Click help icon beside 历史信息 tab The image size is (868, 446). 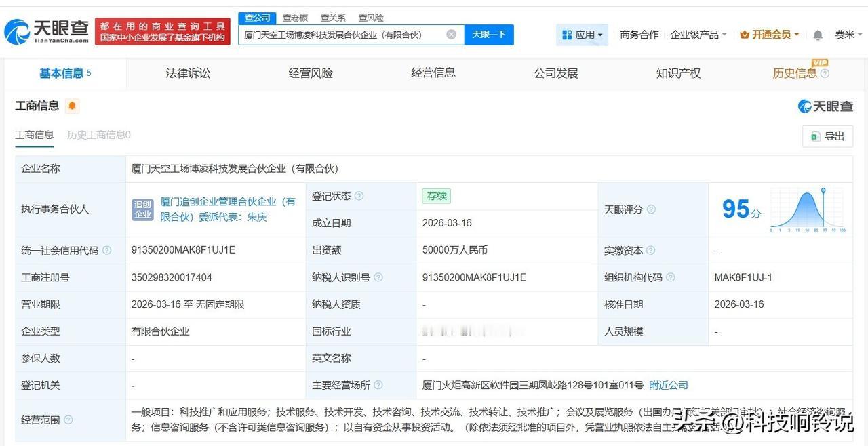825,73
